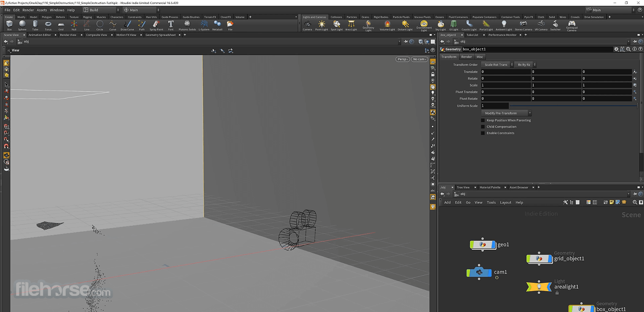Open the Rigid Bodies shelf tab
The width and height of the screenshot is (644, 312).
[381, 17]
